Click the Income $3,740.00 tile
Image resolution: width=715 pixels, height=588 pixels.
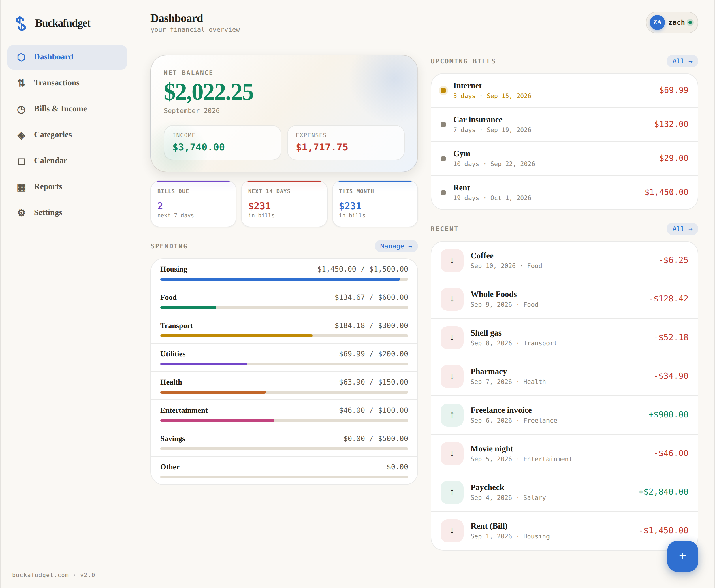[222, 143]
